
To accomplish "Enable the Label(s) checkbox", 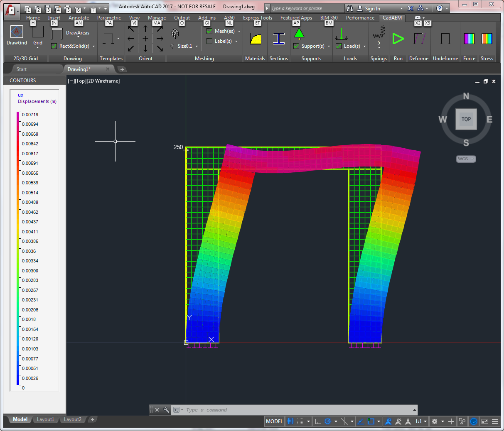I will coord(209,41).
